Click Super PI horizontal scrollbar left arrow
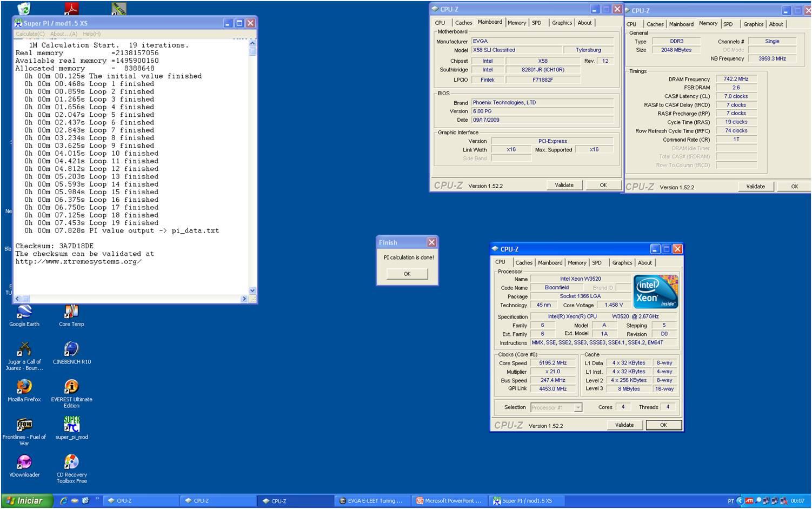This screenshot has width=812, height=509. [x=17, y=299]
